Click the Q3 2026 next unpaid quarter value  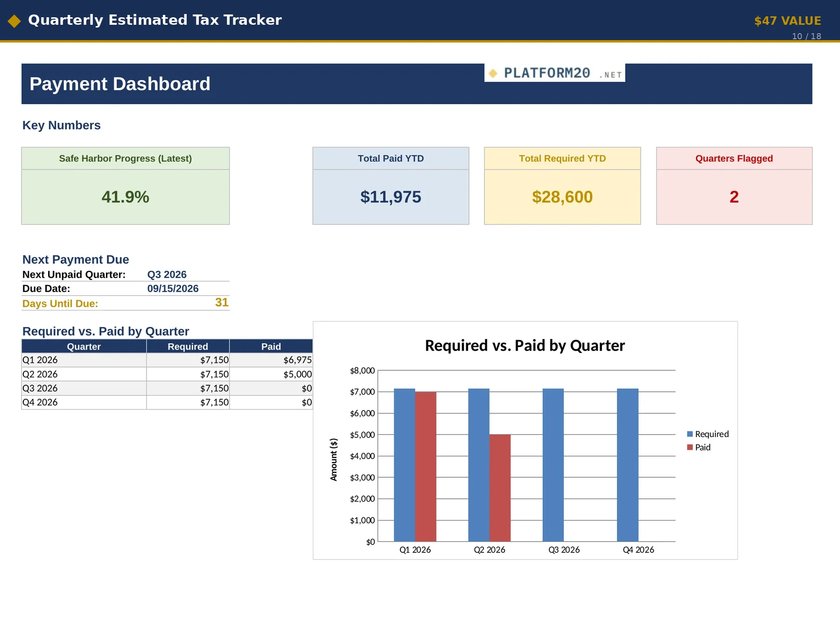[x=167, y=275]
